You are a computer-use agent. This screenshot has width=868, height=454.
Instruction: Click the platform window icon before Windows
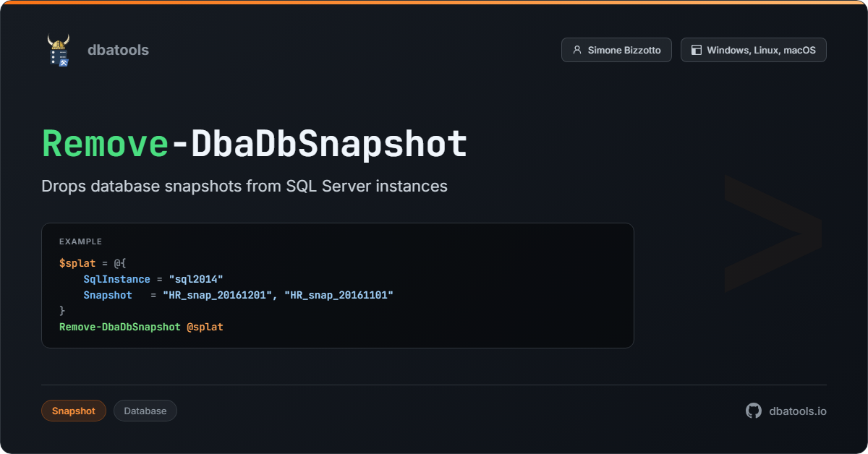[x=696, y=51]
